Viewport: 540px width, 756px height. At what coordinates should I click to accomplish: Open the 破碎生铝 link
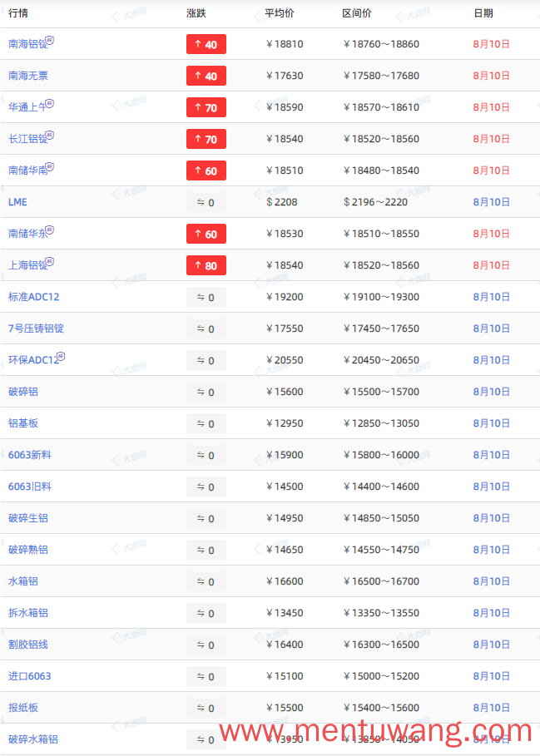[x=28, y=518]
